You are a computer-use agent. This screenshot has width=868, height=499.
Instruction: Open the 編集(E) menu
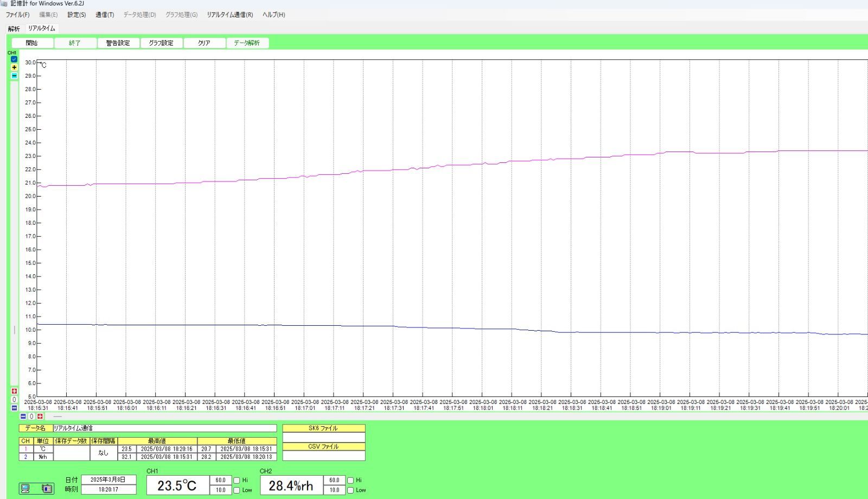click(x=48, y=15)
